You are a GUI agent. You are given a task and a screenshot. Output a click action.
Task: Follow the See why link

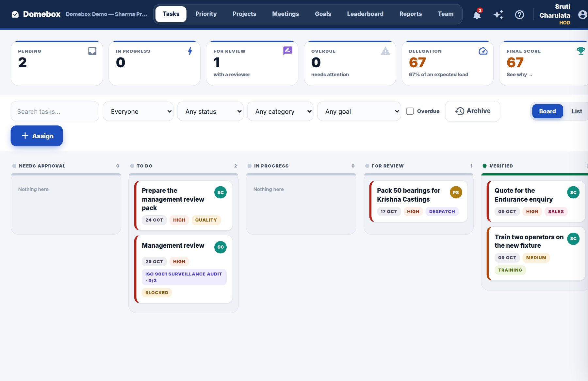click(519, 75)
